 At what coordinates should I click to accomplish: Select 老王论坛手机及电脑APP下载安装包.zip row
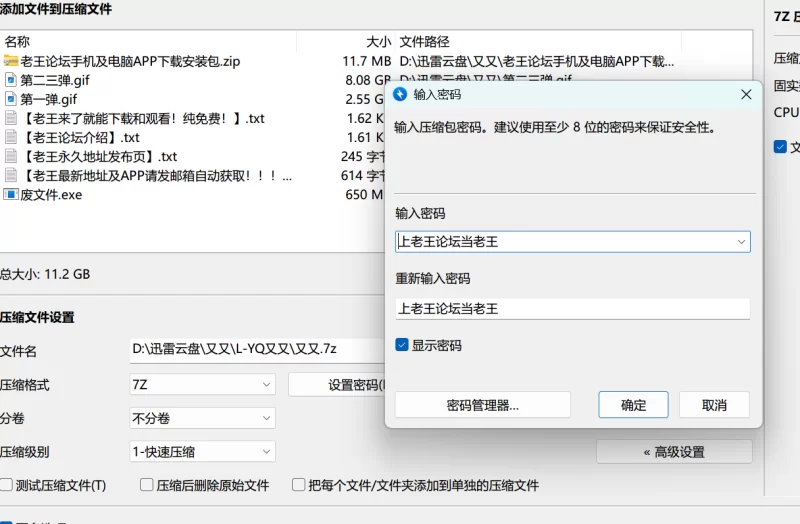coord(130,61)
